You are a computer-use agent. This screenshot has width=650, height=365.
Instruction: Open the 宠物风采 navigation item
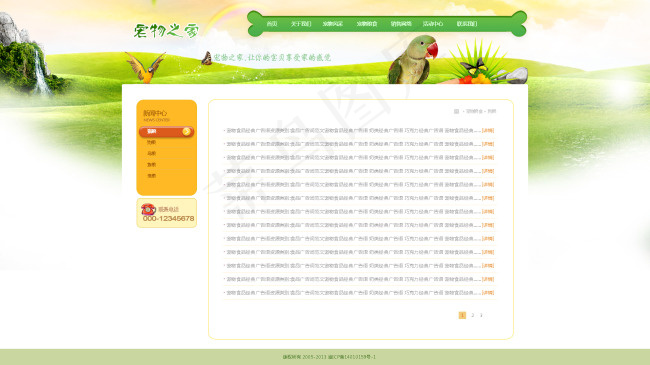click(x=333, y=24)
